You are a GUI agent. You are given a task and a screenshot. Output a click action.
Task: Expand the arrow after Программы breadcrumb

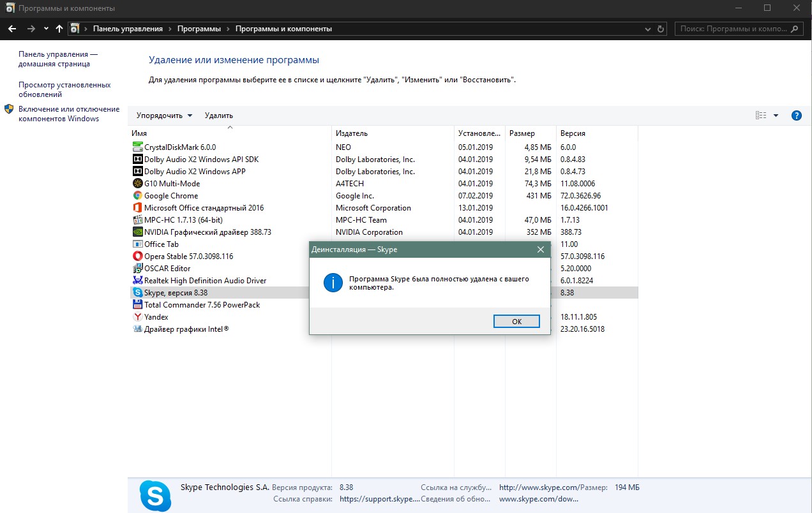tap(228, 29)
